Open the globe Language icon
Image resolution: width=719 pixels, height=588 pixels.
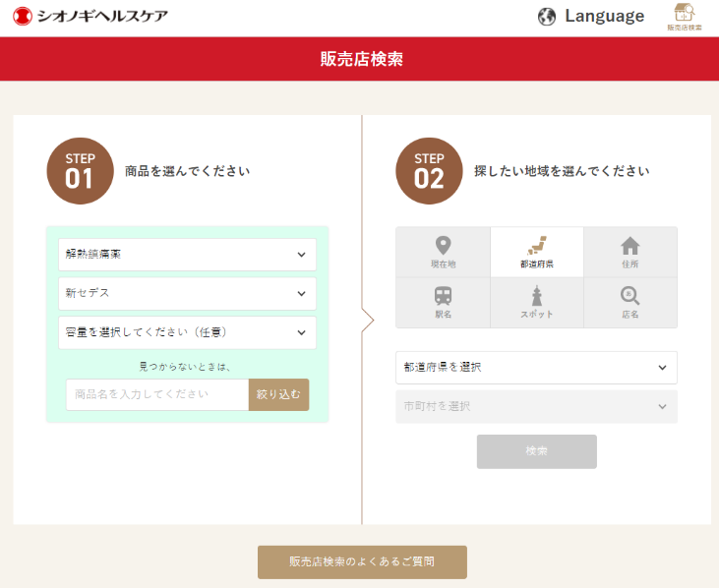(x=547, y=17)
